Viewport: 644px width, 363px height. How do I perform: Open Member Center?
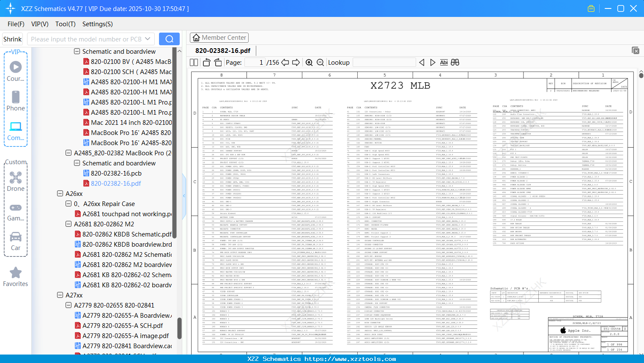(219, 38)
